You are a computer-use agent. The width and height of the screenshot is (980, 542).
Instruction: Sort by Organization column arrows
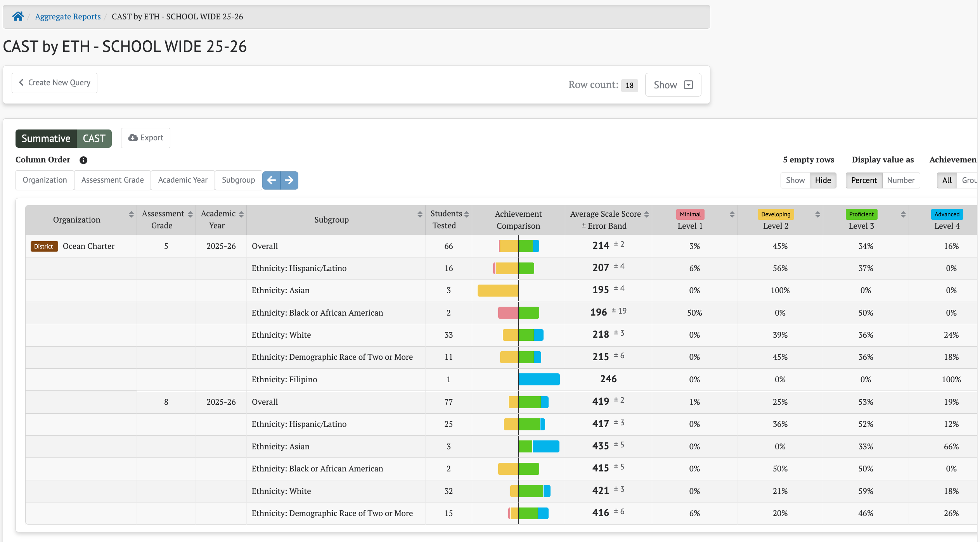coord(131,214)
